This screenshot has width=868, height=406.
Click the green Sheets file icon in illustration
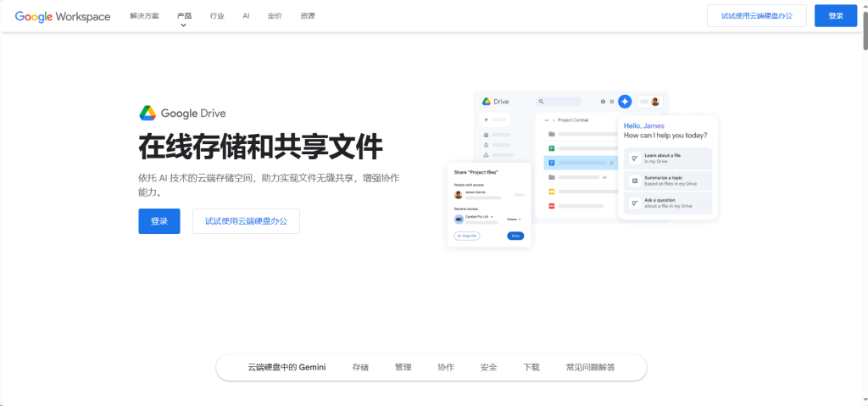551,147
